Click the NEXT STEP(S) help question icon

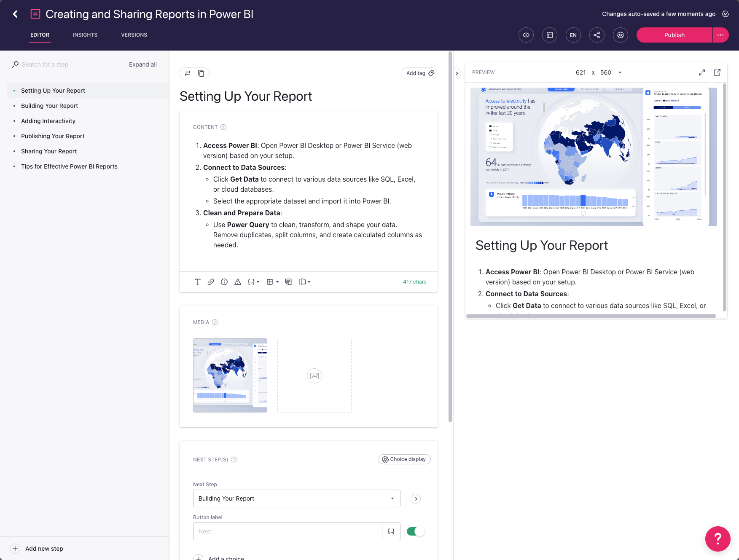coord(234,460)
